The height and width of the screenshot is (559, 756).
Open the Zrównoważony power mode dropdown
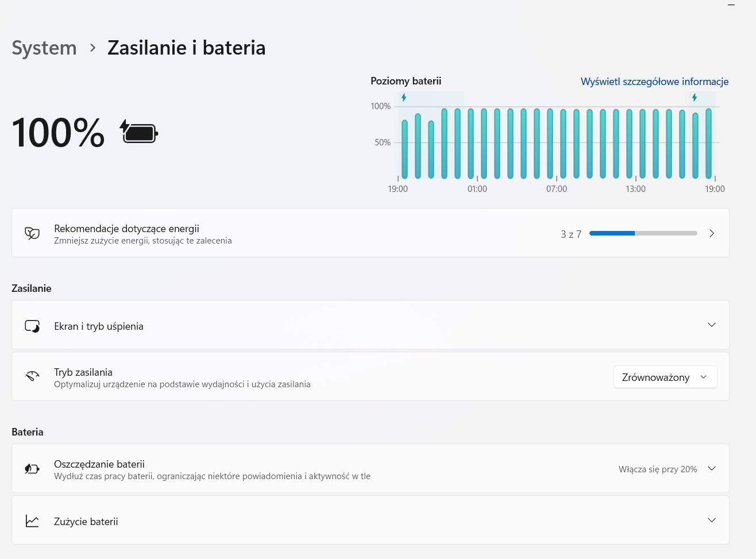click(665, 377)
